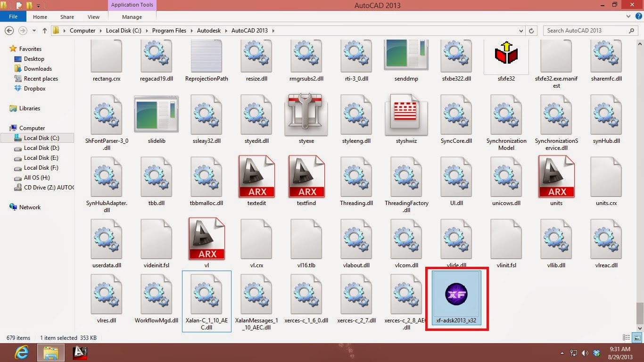Open Local Disk (D:) in sidebar
This screenshot has height=362, width=644.
tap(41, 148)
